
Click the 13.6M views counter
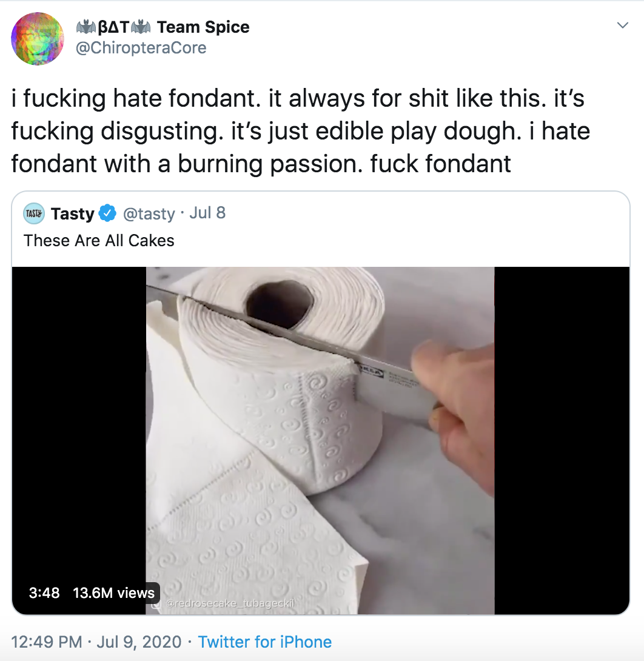113,592
